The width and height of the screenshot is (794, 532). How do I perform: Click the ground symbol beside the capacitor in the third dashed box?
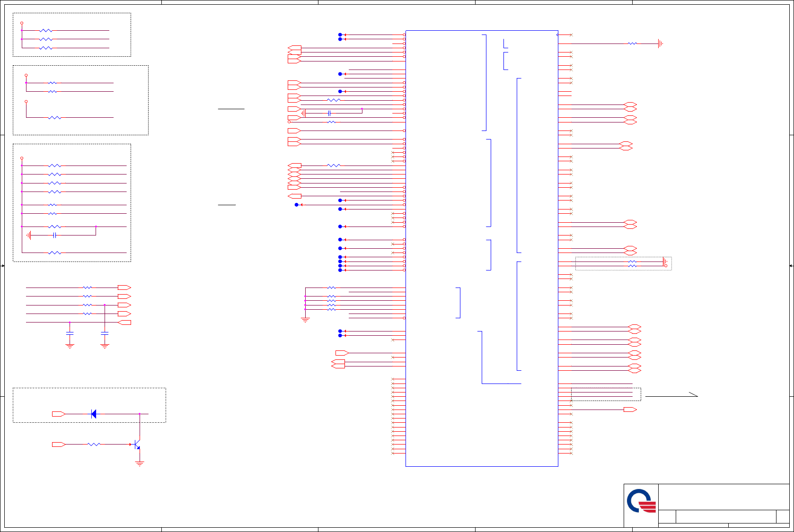(29, 235)
